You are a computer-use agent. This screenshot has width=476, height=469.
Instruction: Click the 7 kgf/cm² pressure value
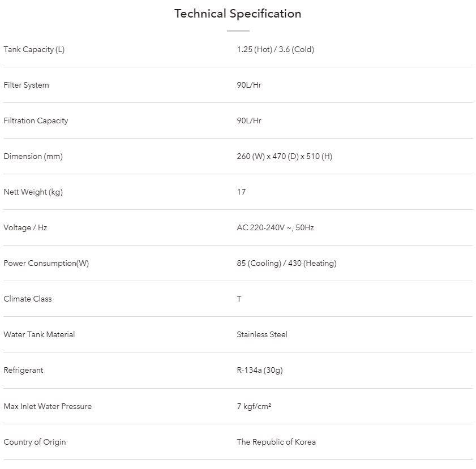254,407
